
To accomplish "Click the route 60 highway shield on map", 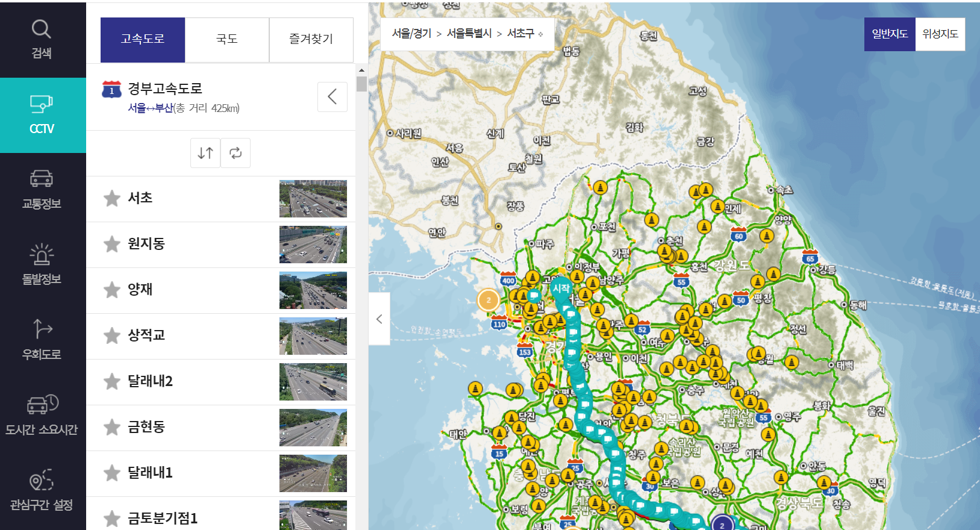I will [x=739, y=235].
